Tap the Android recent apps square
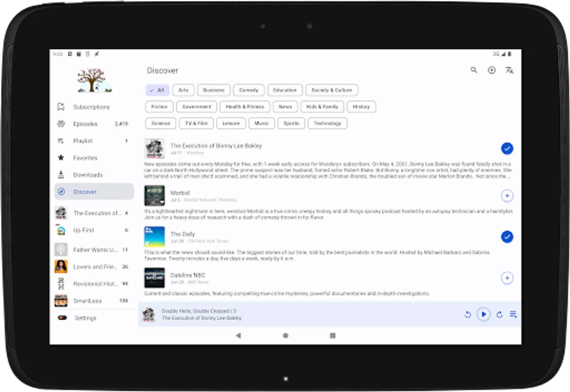Screen dimensions: 570x392 333,336
